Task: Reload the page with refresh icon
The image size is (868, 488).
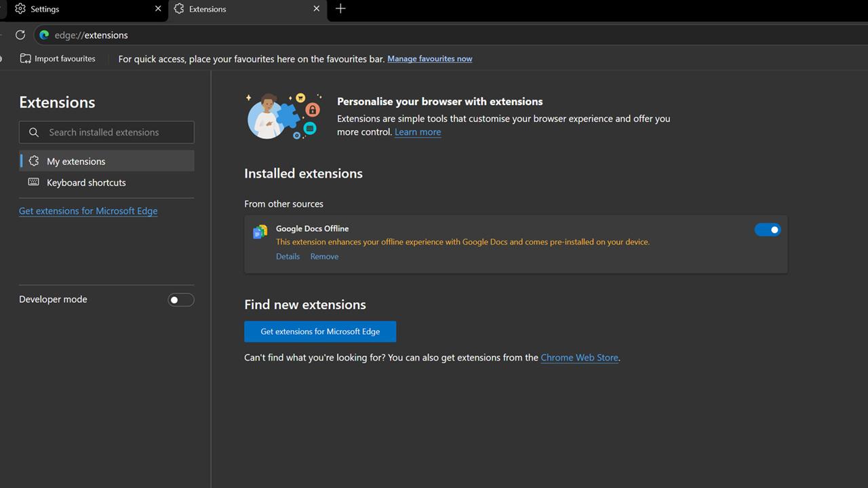Action: [20, 35]
